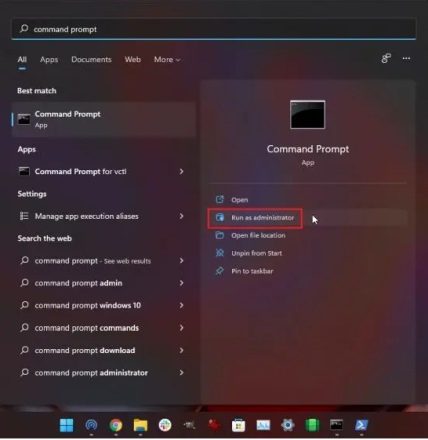
Task: Click the Unpin from Start pin icon
Action: click(x=220, y=253)
